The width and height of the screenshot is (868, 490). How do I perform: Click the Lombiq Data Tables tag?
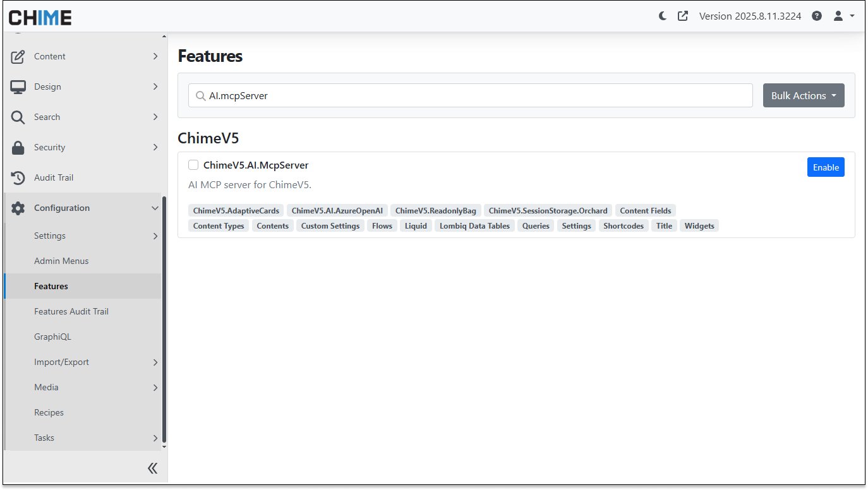click(x=475, y=225)
